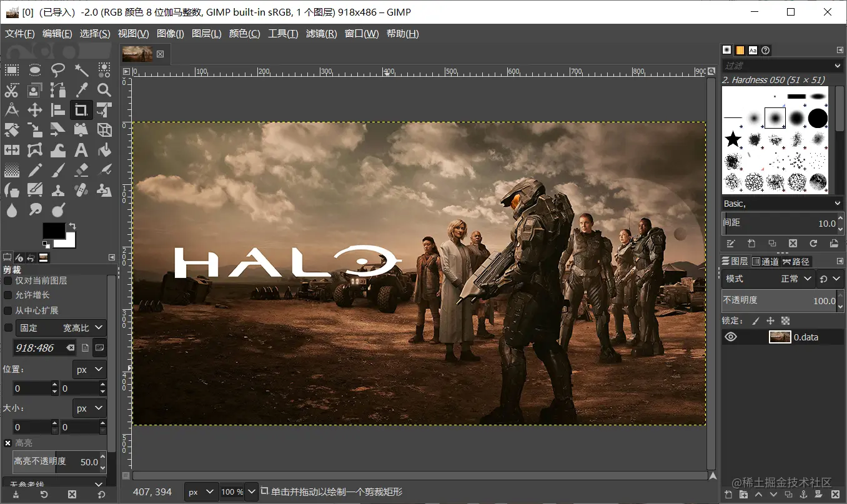847x504 pixels.
Task: Select the Color Picker eyedropper tool
Action: click(x=81, y=91)
